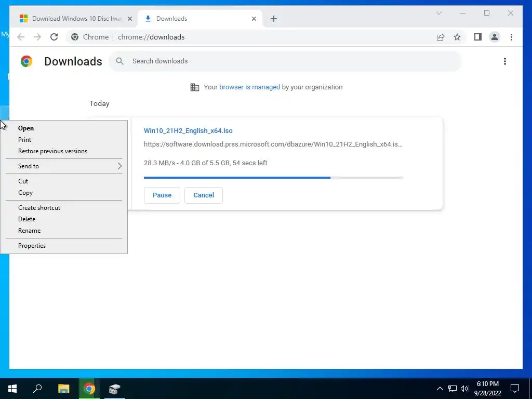Open the volume tray icon
The image size is (532, 399).
464,389
